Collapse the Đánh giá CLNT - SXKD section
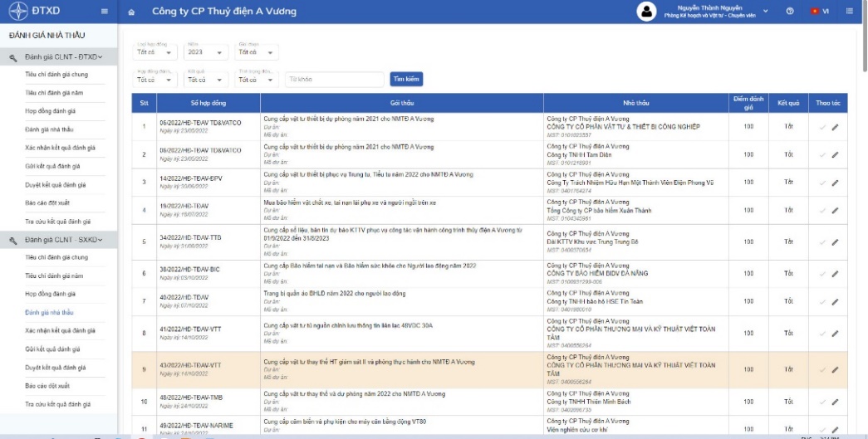The height and width of the screenshot is (439, 868). (x=101, y=240)
